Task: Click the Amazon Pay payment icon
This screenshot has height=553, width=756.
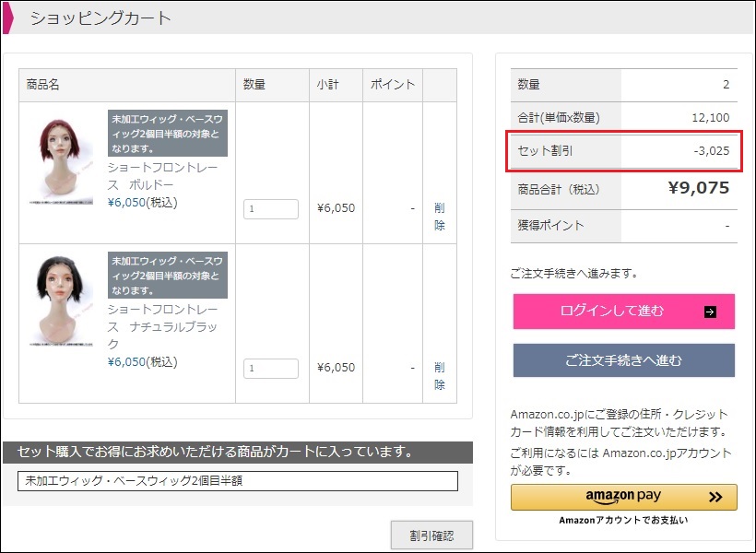Action: 624,496
